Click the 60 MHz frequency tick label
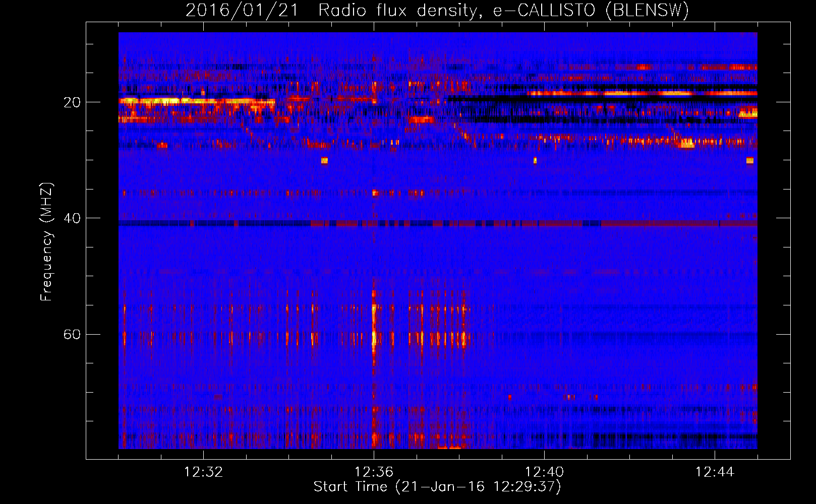The width and height of the screenshot is (816, 504). 72,334
